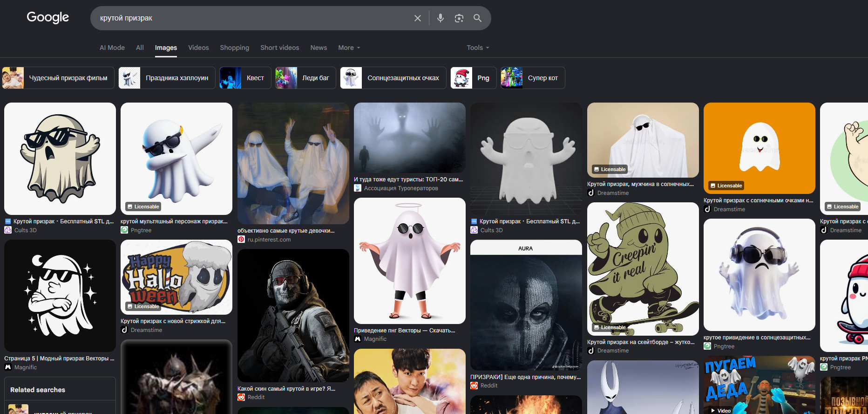868x414 pixels.
Task: Switch to the All results tab
Action: click(140, 48)
